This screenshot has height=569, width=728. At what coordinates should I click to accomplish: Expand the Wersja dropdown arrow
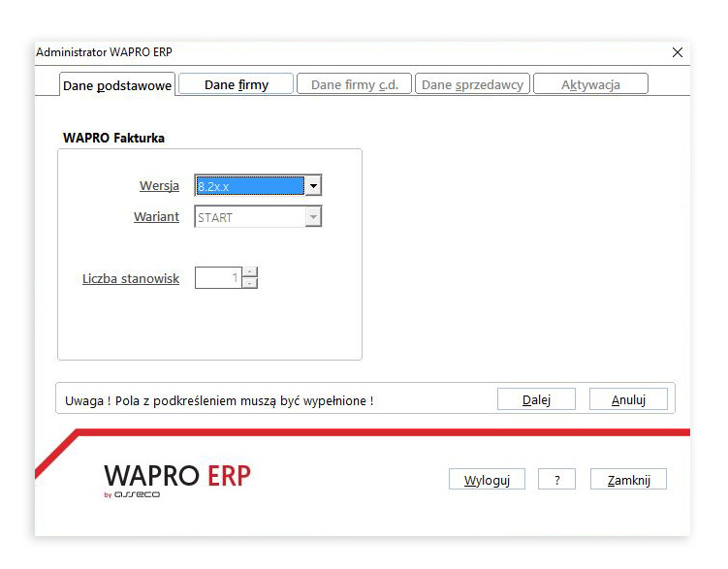(313, 186)
